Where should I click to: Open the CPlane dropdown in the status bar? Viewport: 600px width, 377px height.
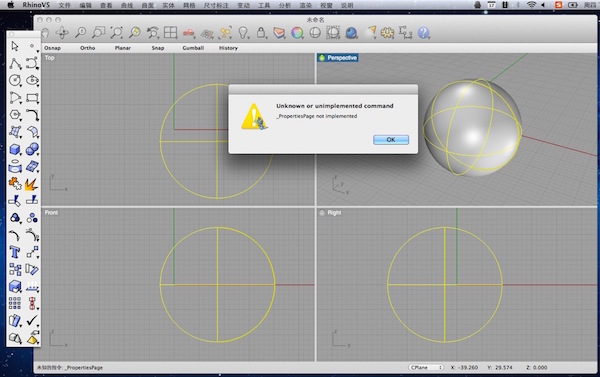(x=426, y=367)
